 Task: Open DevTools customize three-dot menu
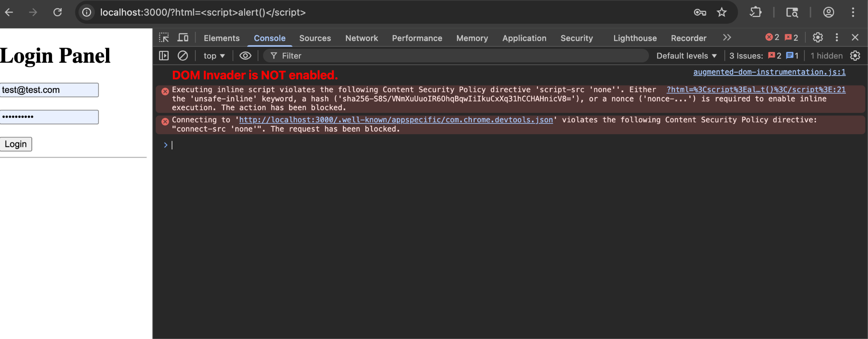pyautogui.click(x=837, y=37)
